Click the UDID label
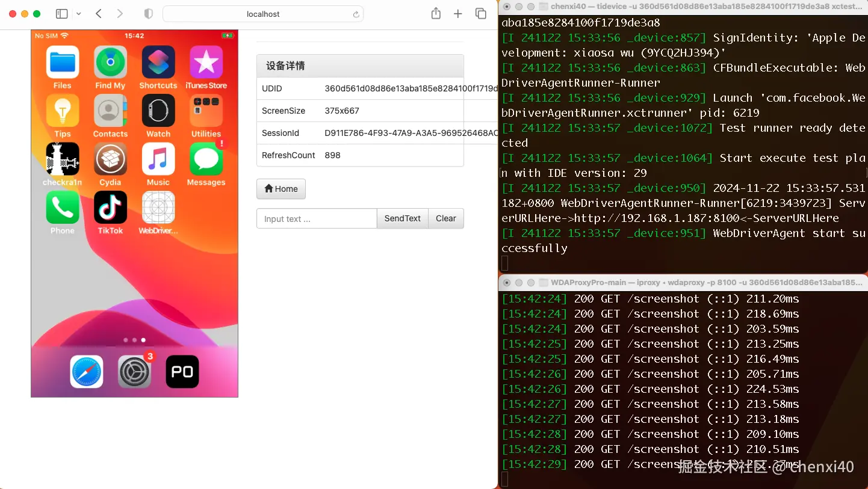The image size is (868, 489). point(272,88)
